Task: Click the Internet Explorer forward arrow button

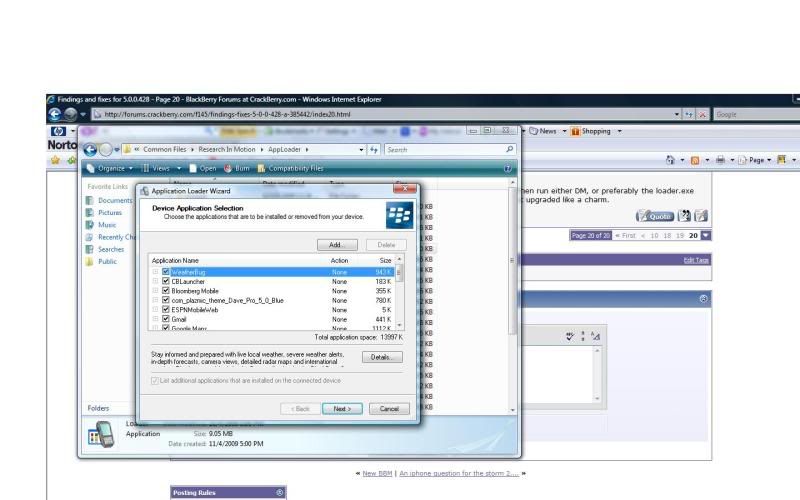Action: pos(70,114)
